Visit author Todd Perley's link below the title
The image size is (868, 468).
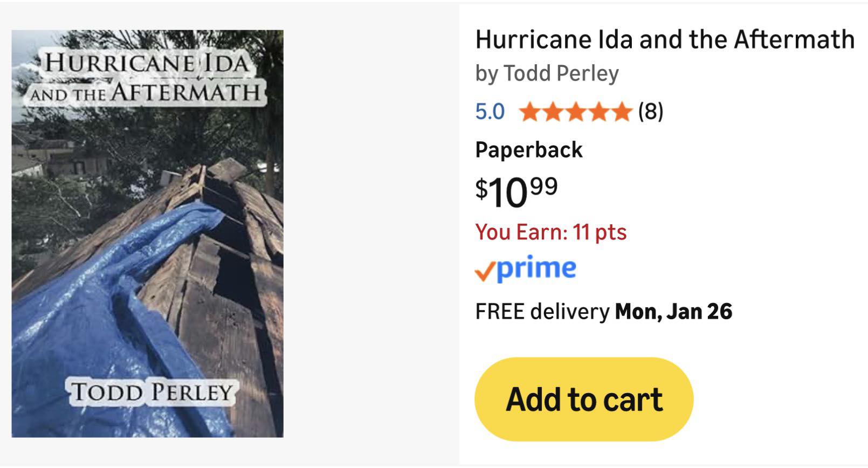click(561, 73)
